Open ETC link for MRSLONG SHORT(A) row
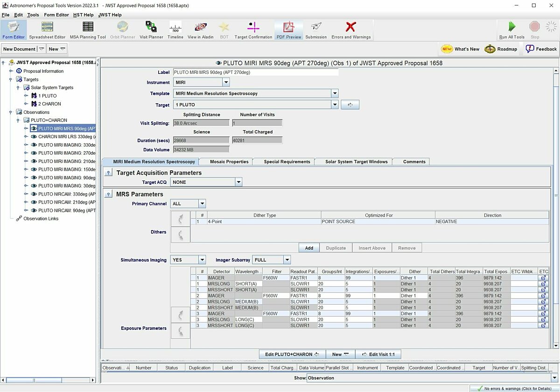Screen dimensions: 560x392 click(x=544, y=284)
